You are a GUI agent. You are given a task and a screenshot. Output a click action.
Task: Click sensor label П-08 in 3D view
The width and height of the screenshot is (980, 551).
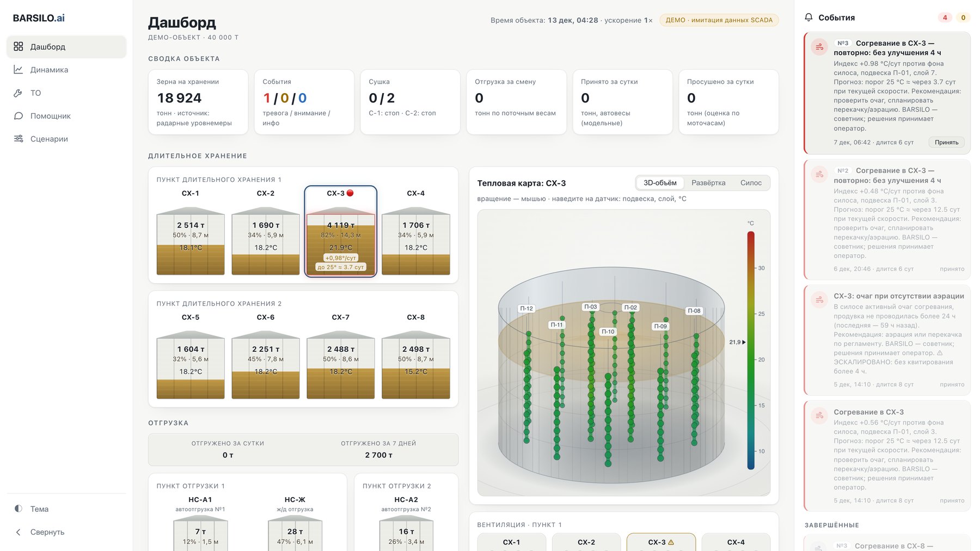click(x=694, y=311)
